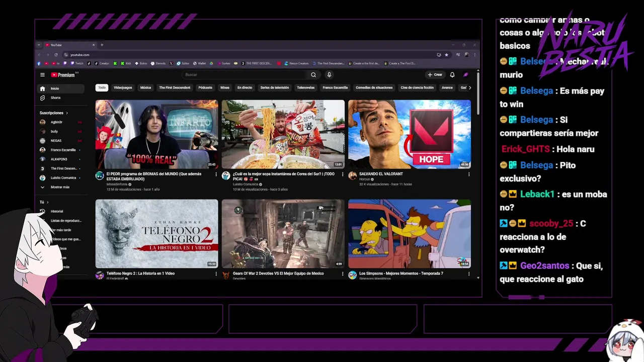This screenshot has height=362, width=644.
Task: Select Comedias de situaciones chip
Action: 374,87
